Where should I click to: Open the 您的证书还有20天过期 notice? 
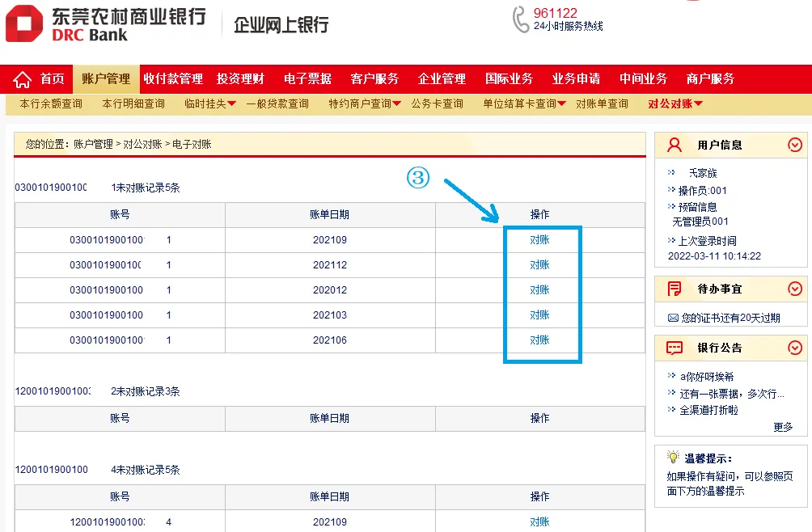[730, 318]
